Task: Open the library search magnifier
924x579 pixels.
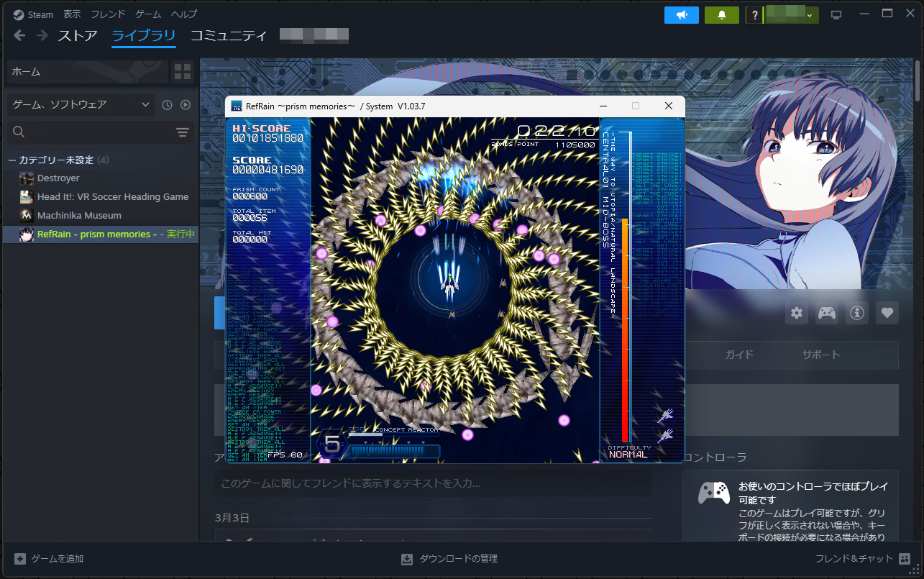Action: coord(18,132)
